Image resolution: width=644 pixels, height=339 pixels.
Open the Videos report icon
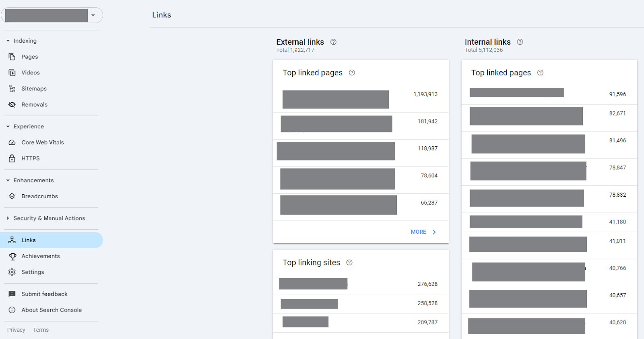[12, 73]
